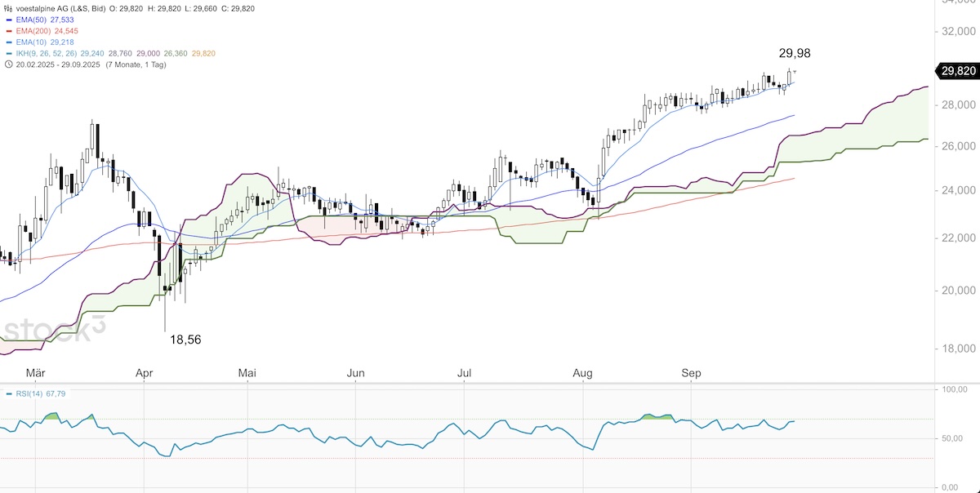Click the Mai month label on the time axis
This screenshot has height=493, width=980.
click(x=247, y=373)
